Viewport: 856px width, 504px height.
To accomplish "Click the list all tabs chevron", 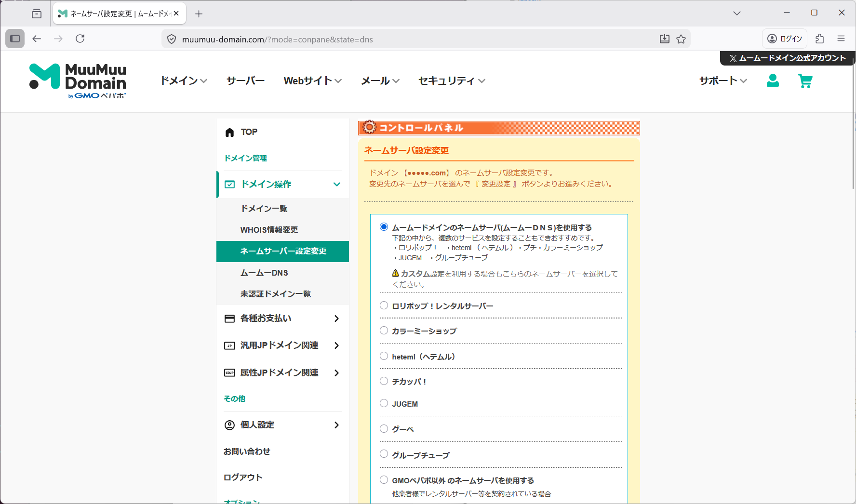I will click(x=737, y=13).
